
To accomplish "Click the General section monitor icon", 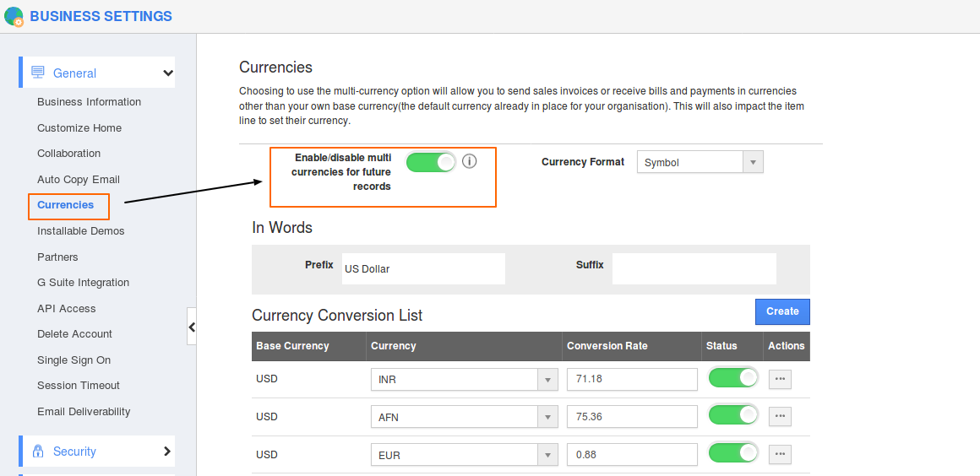I will pos(38,73).
